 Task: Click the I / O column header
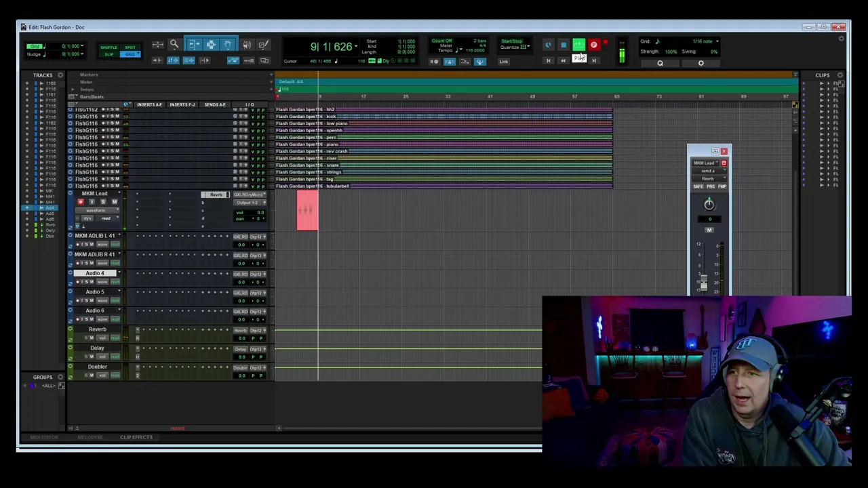250,104
